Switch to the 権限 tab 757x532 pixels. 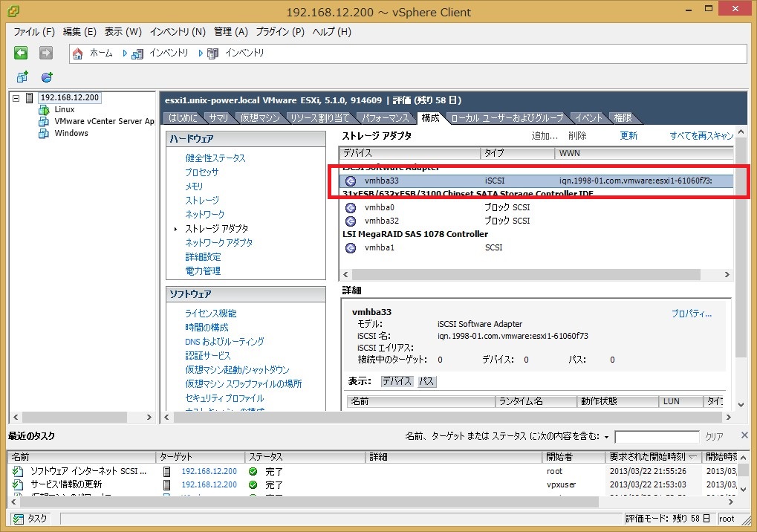623,118
